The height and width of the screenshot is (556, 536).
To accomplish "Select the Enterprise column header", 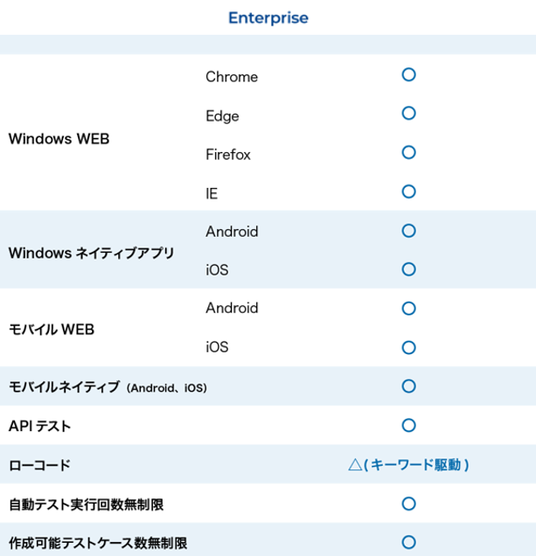I will tap(268, 18).
